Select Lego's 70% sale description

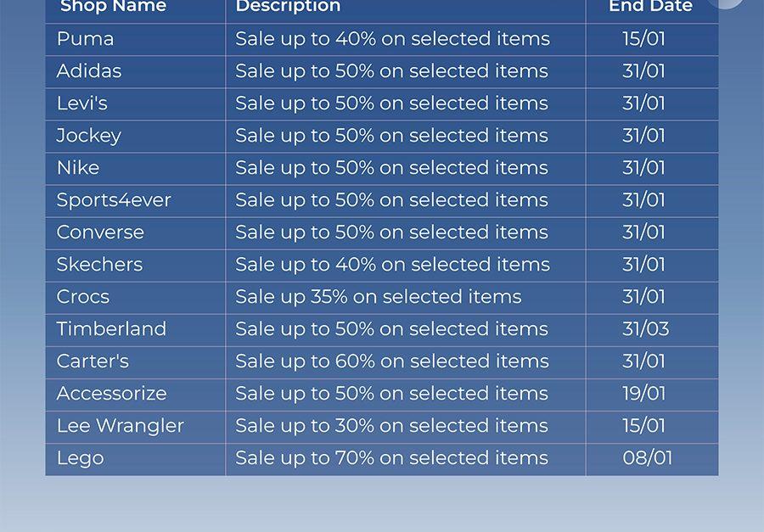tap(391, 458)
